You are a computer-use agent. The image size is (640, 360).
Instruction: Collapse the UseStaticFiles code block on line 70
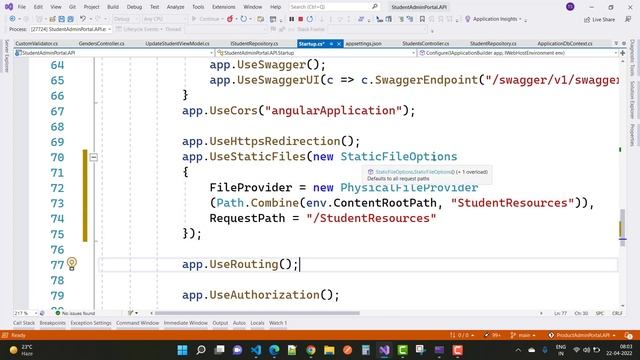(x=93, y=157)
